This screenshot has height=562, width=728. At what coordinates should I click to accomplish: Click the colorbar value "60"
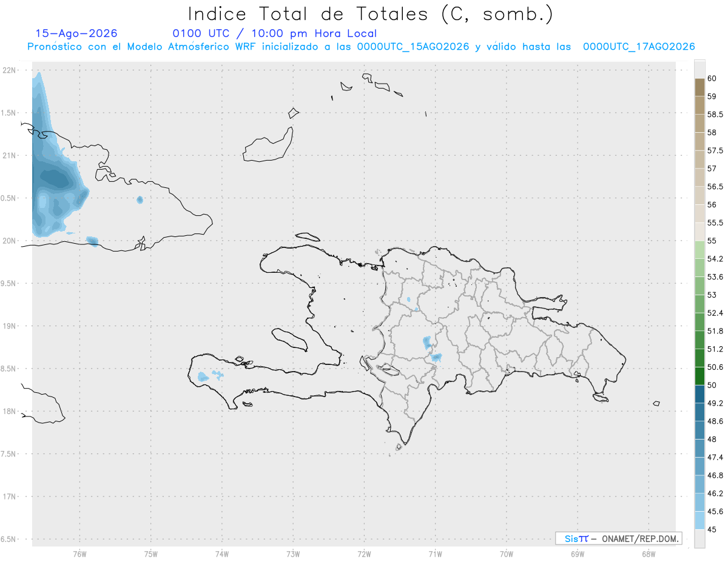(x=712, y=78)
